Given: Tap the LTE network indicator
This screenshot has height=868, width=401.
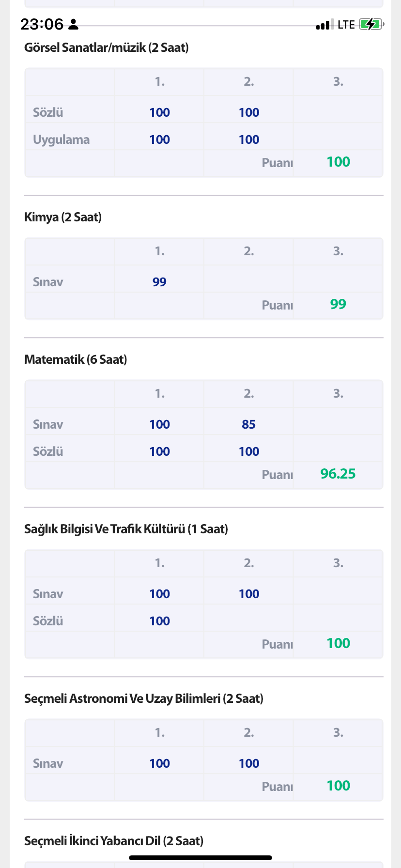Looking at the screenshot, I should (x=346, y=25).
